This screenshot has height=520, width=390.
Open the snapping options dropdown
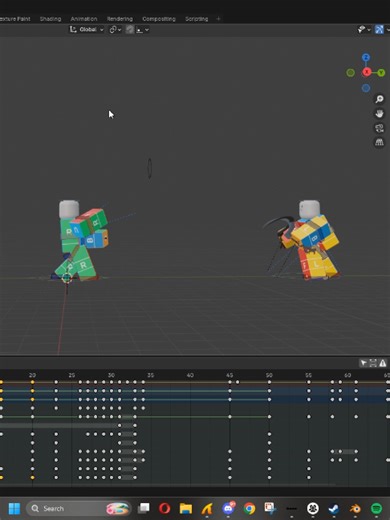(x=143, y=30)
